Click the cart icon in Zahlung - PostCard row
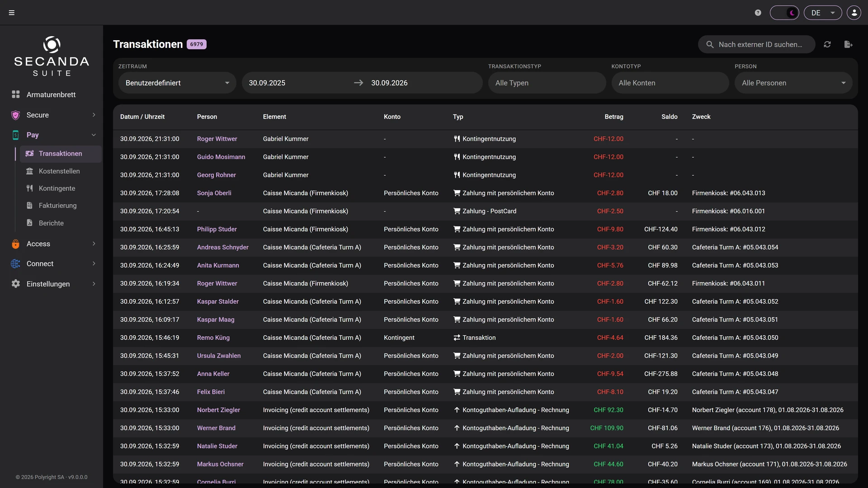 coord(457,211)
